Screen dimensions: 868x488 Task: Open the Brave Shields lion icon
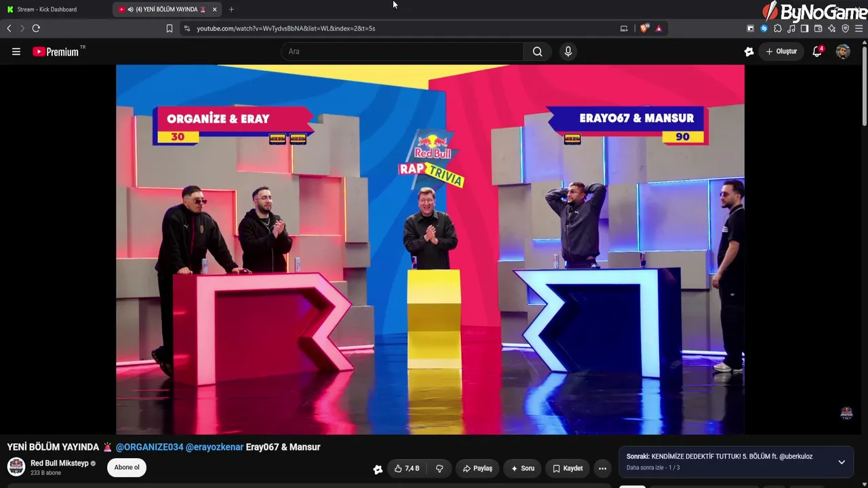click(x=644, y=28)
